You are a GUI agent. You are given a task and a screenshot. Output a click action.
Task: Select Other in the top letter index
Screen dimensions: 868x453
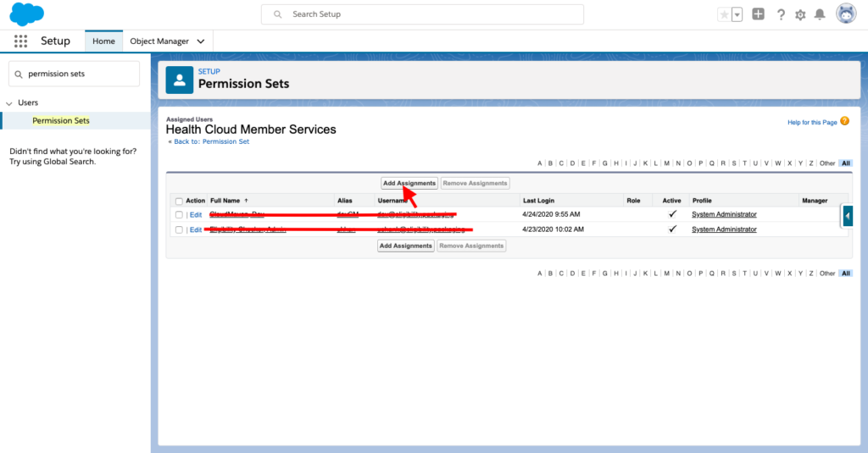827,163
